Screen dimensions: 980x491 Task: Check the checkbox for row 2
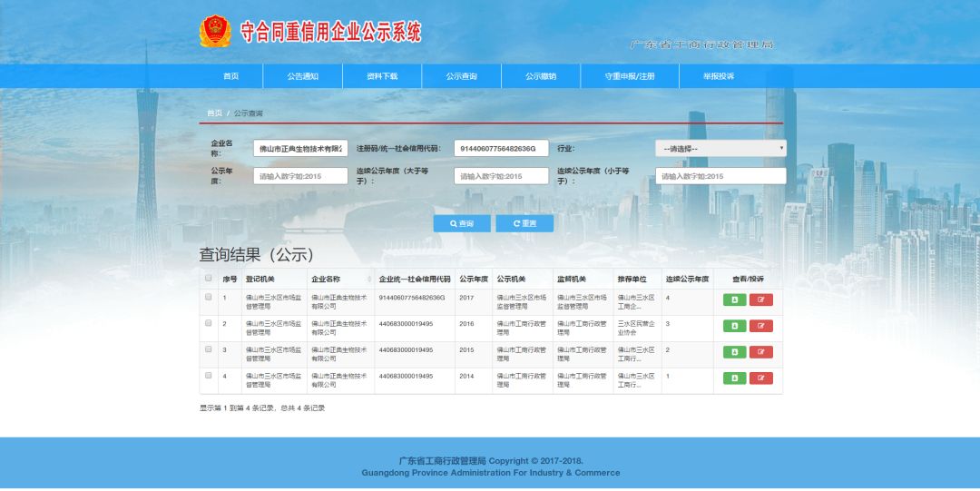(x=208, y=323)
